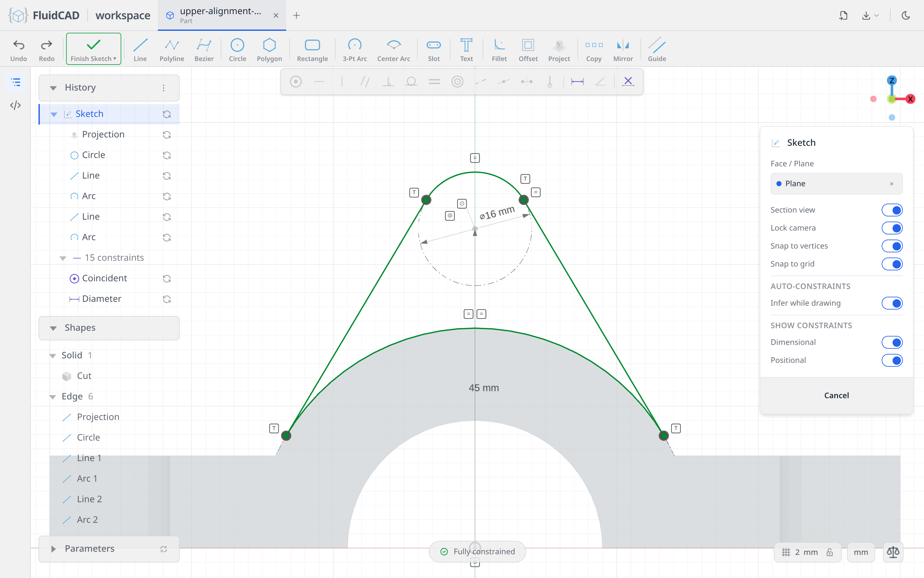924x578 pixels.
Task: Collapse the Shapes panel
Action: click(x=54, y=328)
